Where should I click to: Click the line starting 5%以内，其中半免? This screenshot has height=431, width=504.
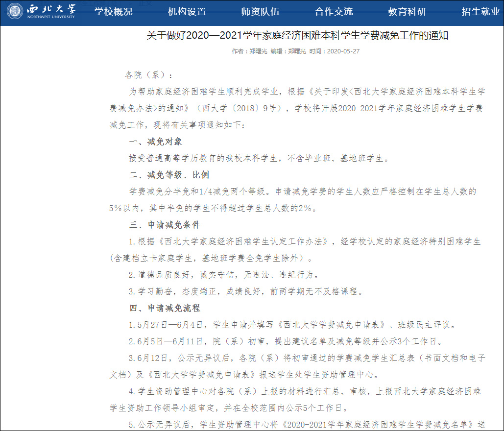pyautogui.click(x=213, y=209)
